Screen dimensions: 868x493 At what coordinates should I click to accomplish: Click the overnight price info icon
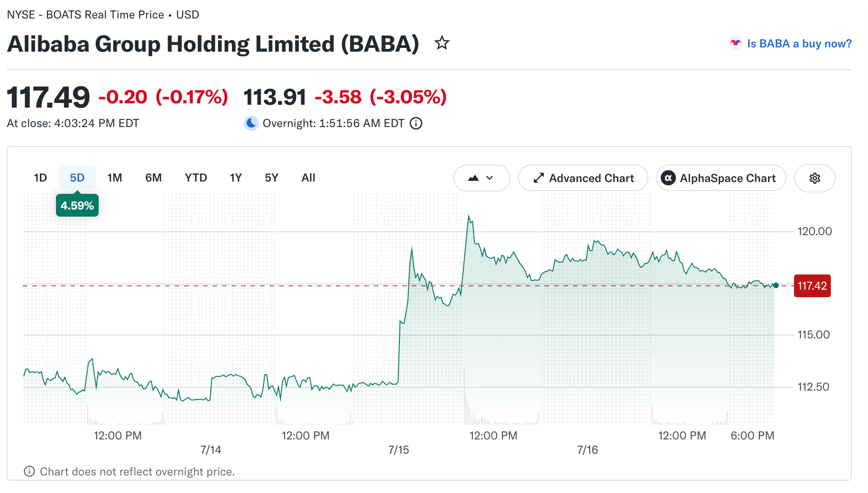(x=416, y=123)
